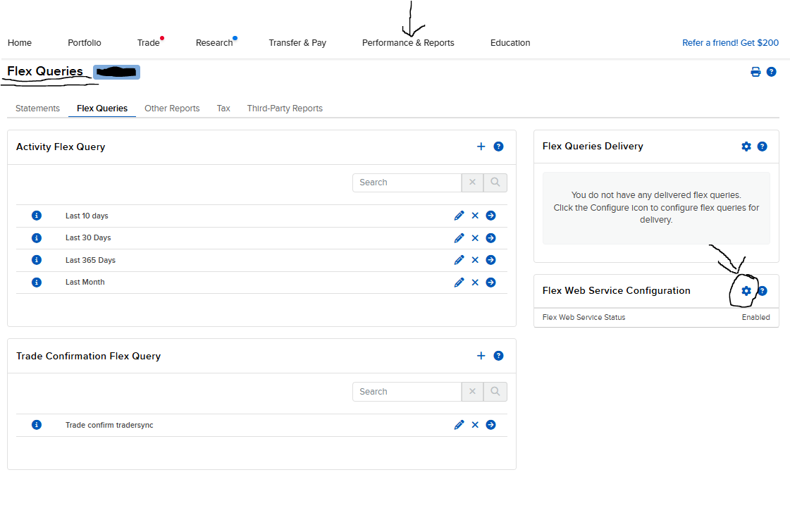Open the Transfer & Pay menu
The image size is (790, 532).
point(297,43)
